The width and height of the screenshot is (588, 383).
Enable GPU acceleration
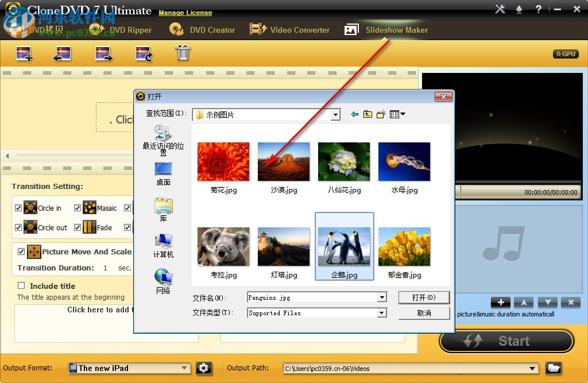click(566, 53)
